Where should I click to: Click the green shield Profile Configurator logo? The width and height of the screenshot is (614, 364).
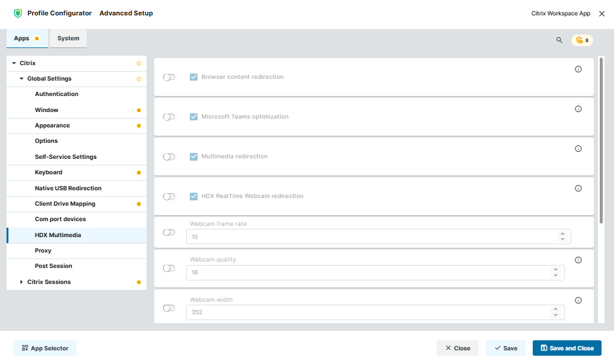18,13
